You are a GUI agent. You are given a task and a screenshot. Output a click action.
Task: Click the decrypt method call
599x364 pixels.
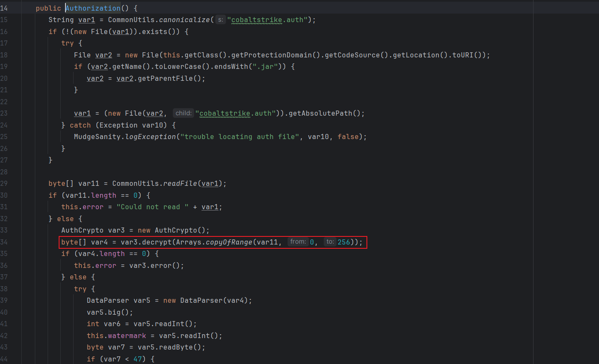(x=157, y=242)
